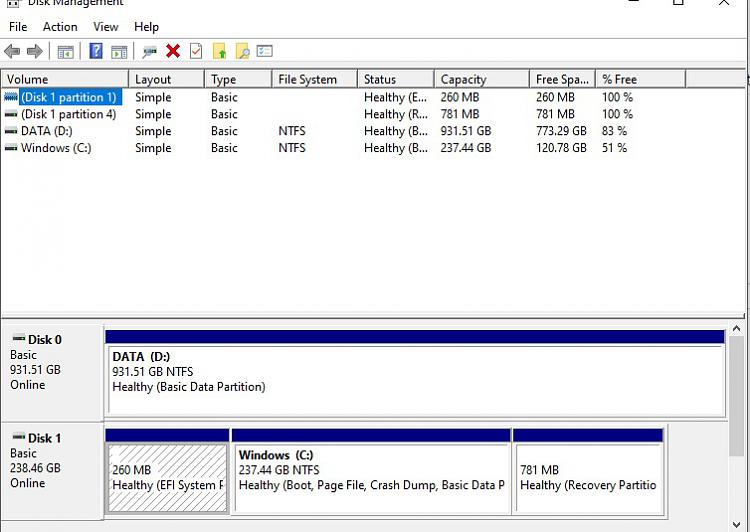Image resolution: width=750 pixels, height=532 pixels.
Task: Sort by the Capacity column header
Action: point(482,79)
